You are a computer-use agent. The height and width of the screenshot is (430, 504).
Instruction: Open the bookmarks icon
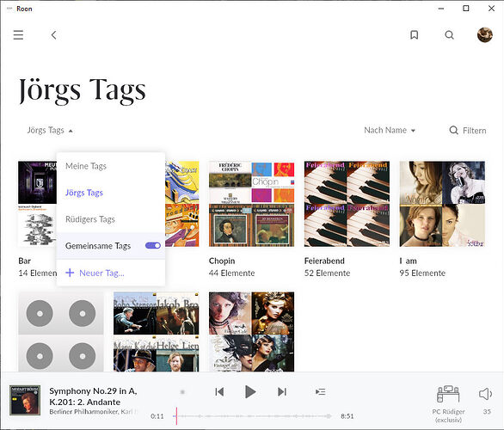tap(415, 34)
